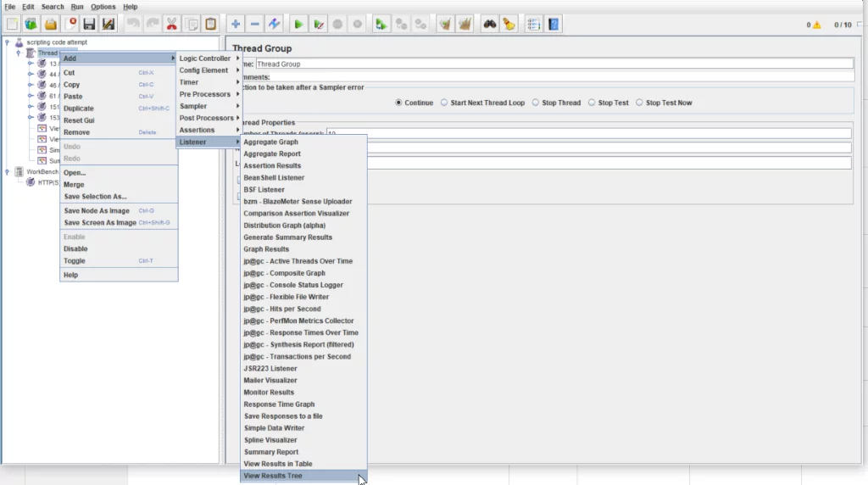
Task: Cut selection using the scissors icon
Action: 171,25
